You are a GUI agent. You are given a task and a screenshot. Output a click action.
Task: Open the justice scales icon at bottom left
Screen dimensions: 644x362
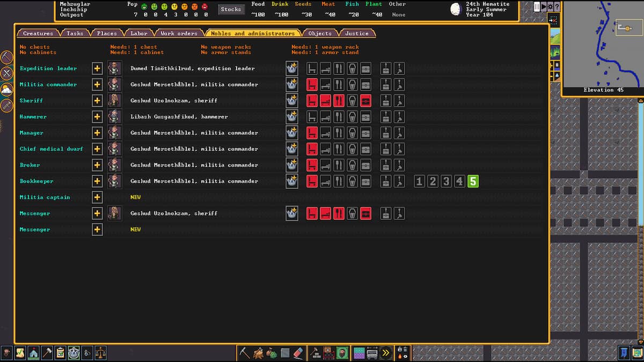100,353
